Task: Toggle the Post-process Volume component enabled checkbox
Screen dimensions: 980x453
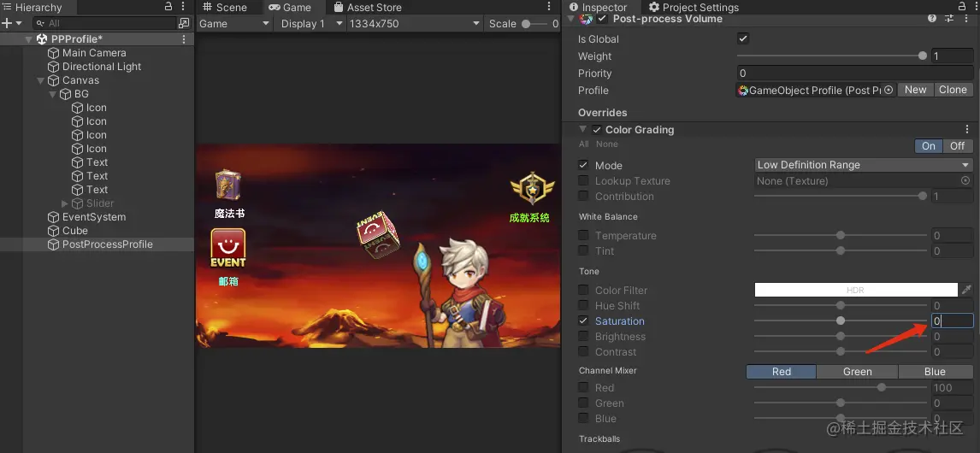Action: coord(603,19)
